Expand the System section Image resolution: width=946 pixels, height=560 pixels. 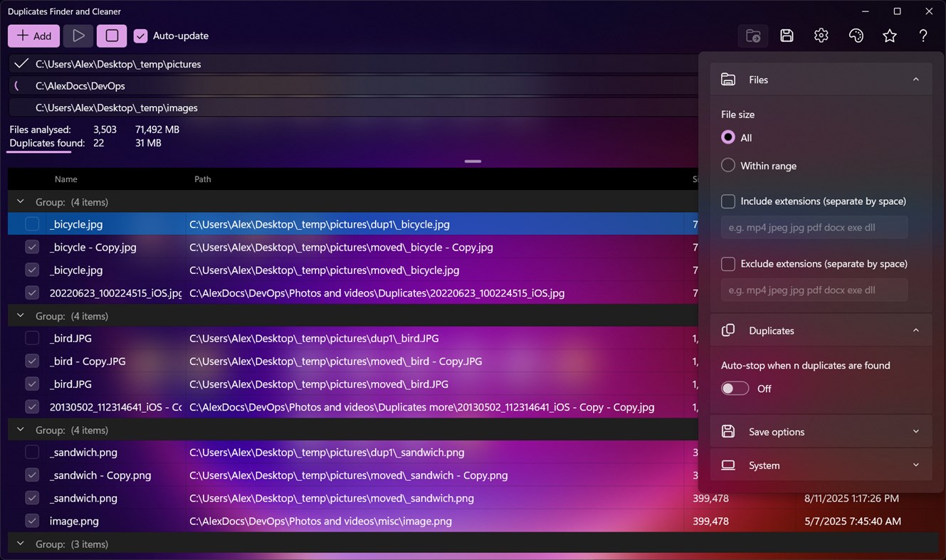[916, 465]
